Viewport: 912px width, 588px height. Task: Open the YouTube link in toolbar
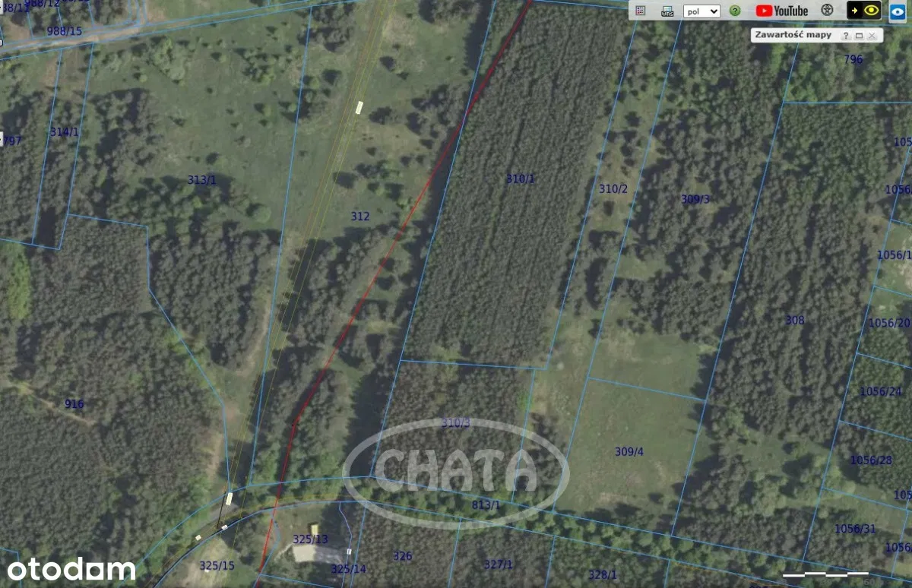pos(782,11)
